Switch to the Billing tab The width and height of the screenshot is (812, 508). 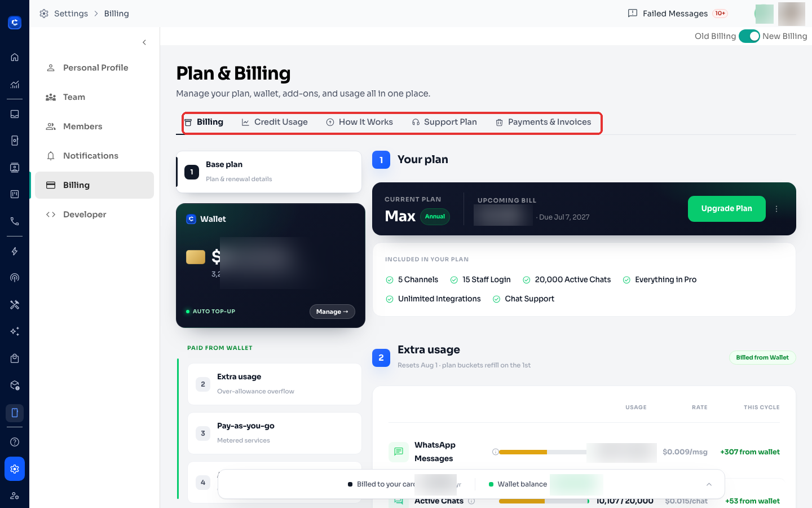click(x=204, y=122)
